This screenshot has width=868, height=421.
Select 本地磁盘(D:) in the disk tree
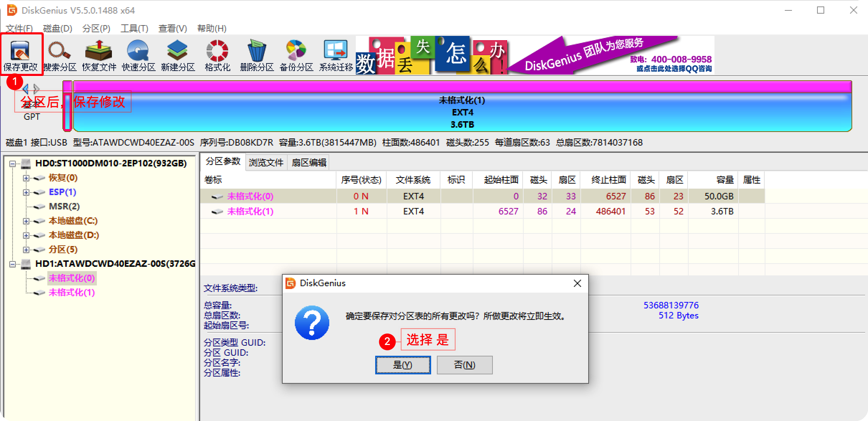point(74,235)
